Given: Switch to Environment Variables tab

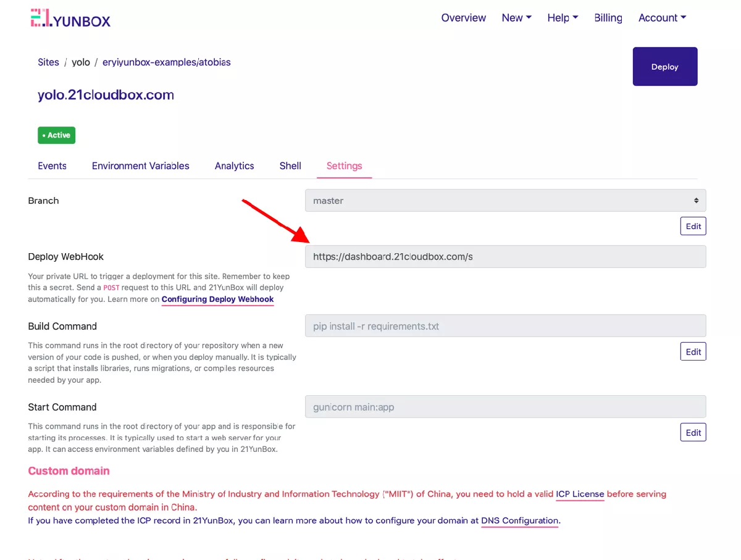Looking at the screenshot, I should [140, 166].
